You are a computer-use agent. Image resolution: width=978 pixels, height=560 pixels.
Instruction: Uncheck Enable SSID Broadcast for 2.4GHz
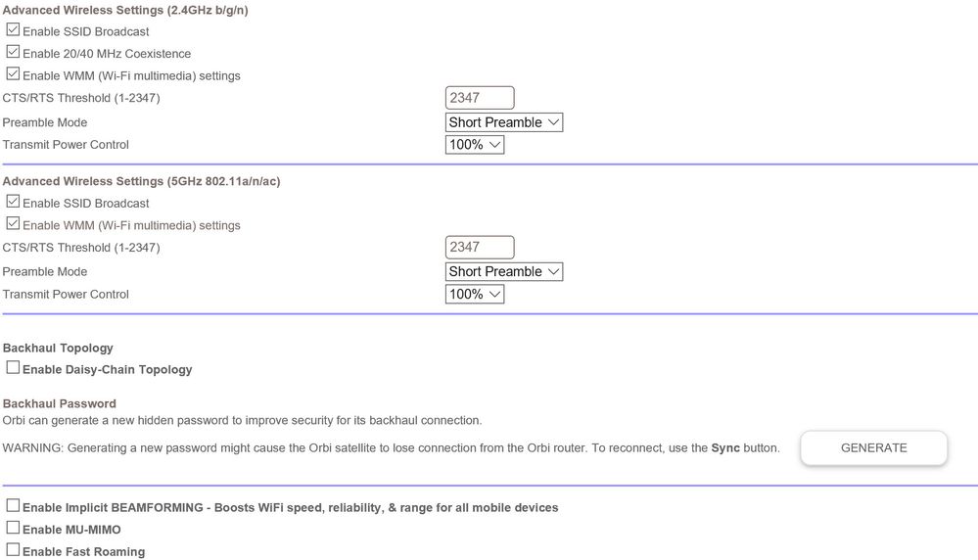[13, 30]
